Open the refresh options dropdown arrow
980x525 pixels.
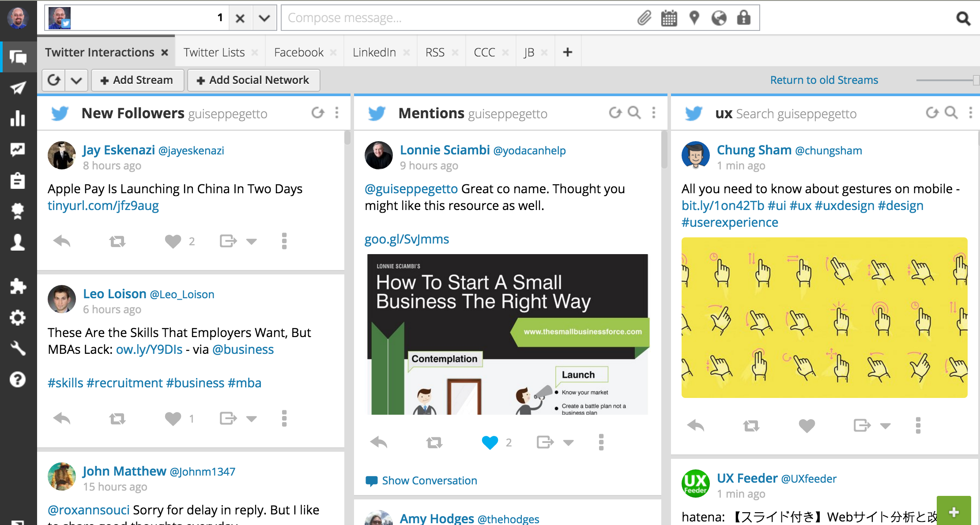(76, 80)
